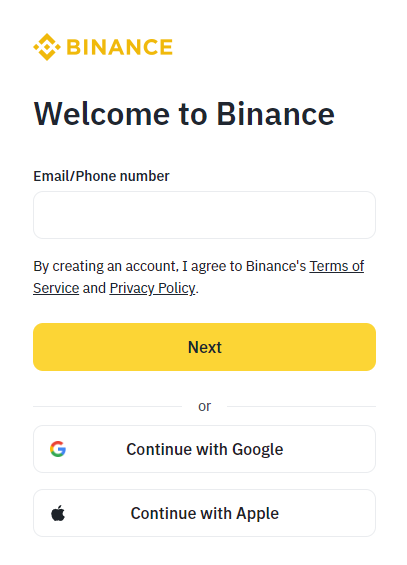
Task: Focus the Email/Phone number input field
Action: pyautogui.click(x=204, y=215)
